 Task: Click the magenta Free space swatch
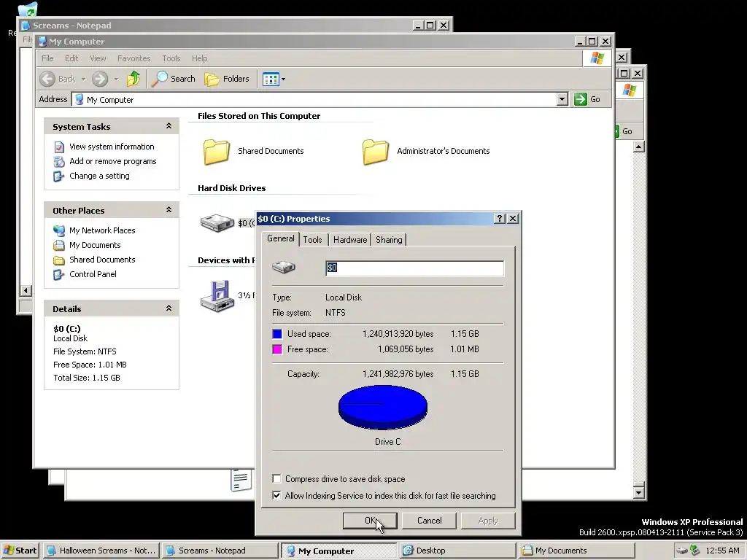click(x=276, y=349)
